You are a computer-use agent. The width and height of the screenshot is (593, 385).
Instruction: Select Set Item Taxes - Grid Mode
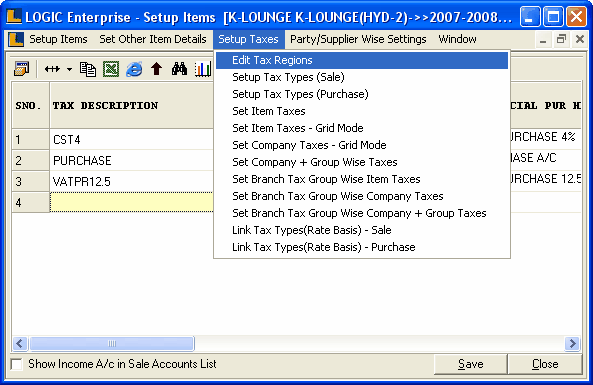coord(362,128)
